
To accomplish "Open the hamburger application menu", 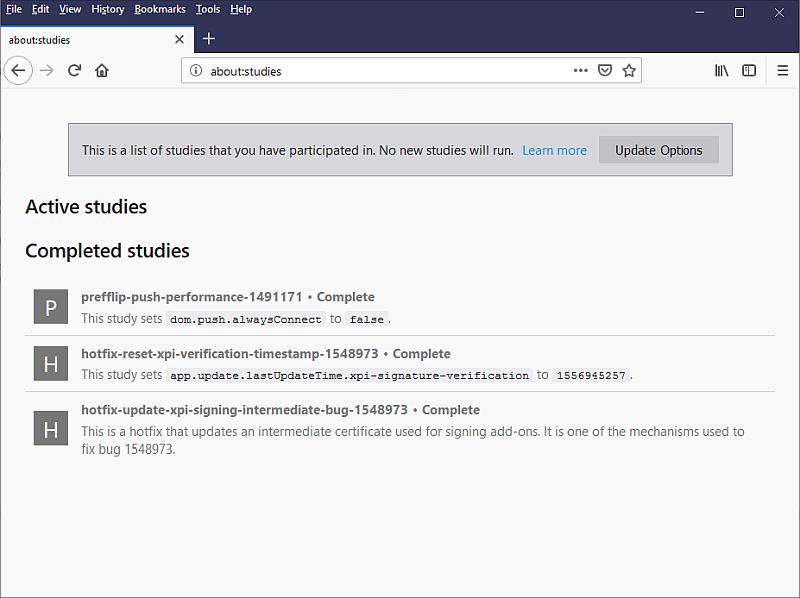I will (x=783, y=71).
